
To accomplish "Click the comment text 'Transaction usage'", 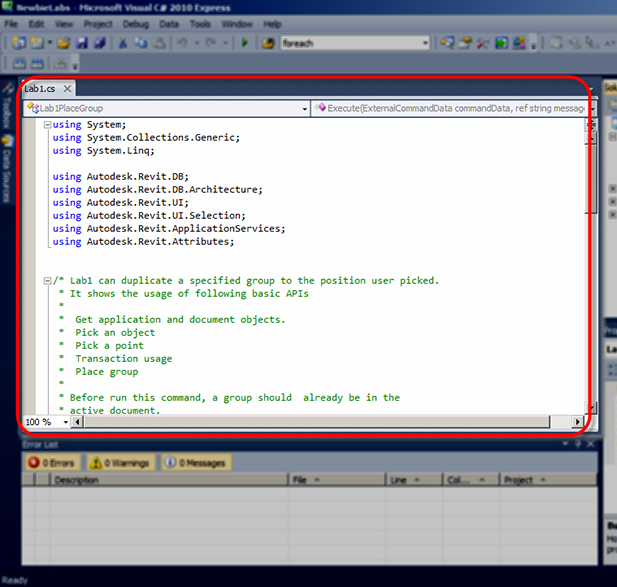I will [124, 359].
